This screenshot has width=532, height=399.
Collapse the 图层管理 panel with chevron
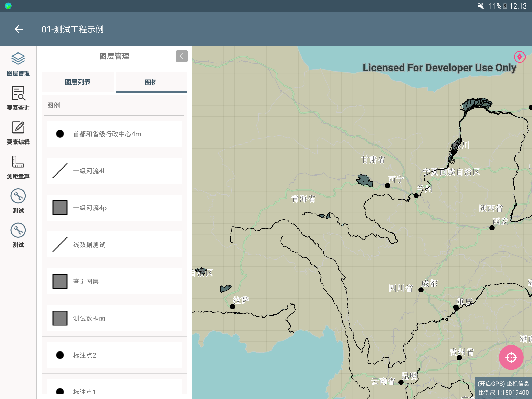182,56
